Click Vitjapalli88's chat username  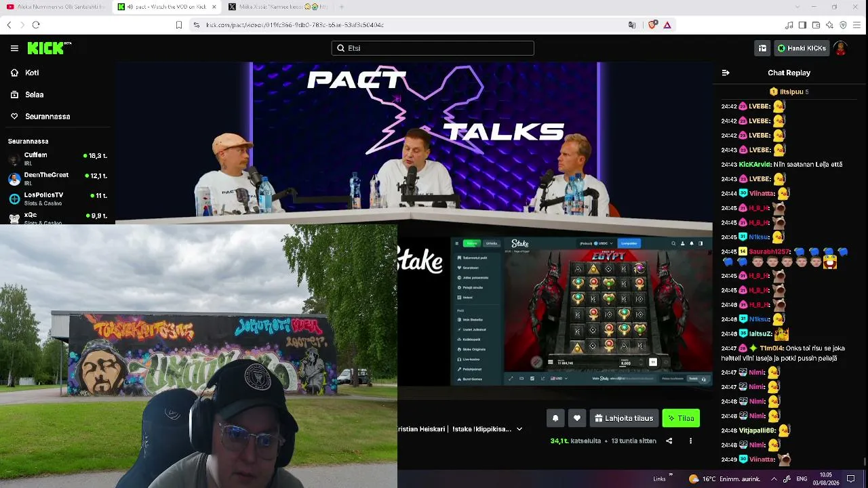click(757, 430)
